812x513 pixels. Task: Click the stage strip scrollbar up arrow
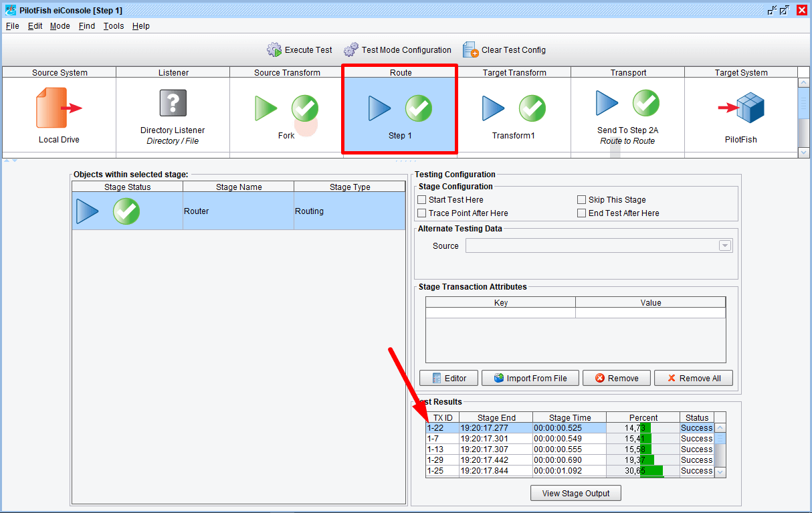pyautogui.click(x=804, y=83)
